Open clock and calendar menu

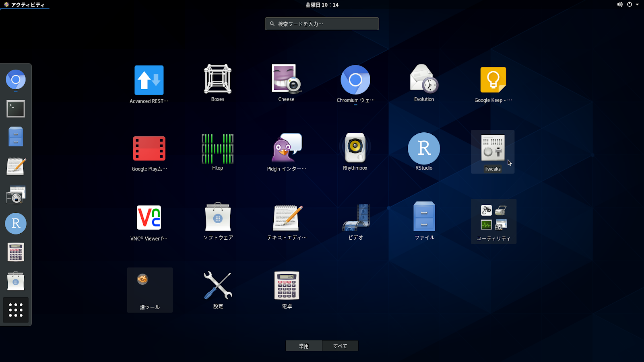coord(322,5)
